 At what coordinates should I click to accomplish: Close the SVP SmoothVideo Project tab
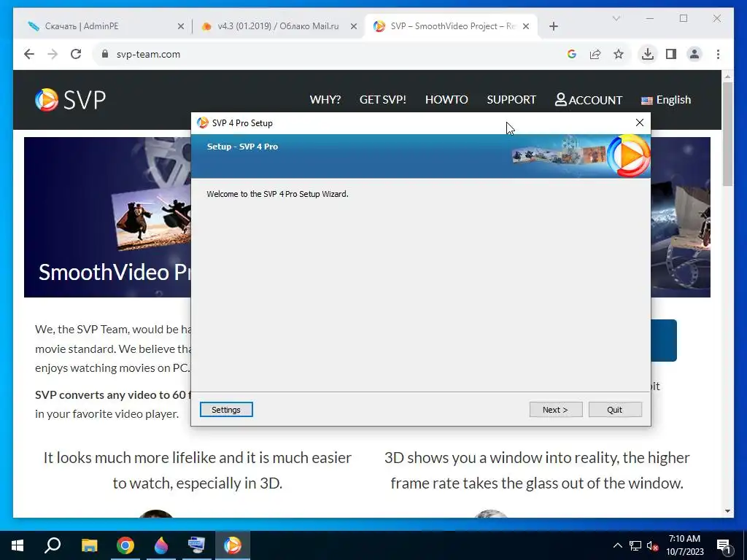[x=526, y=26]
